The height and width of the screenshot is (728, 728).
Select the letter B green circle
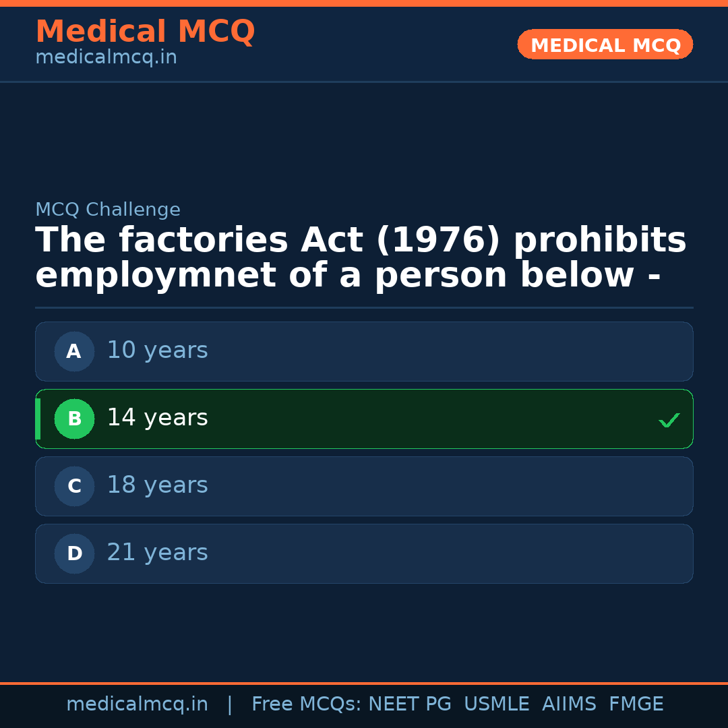74,419
